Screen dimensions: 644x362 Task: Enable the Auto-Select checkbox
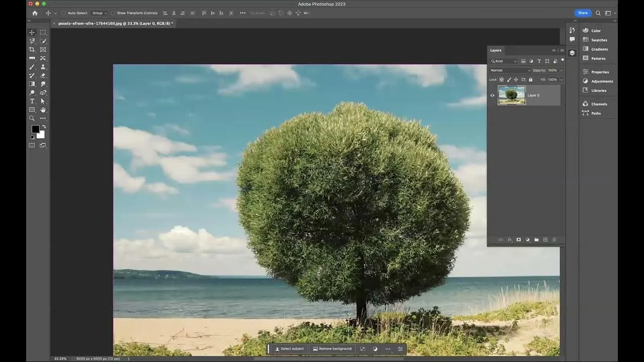[64, 13]
